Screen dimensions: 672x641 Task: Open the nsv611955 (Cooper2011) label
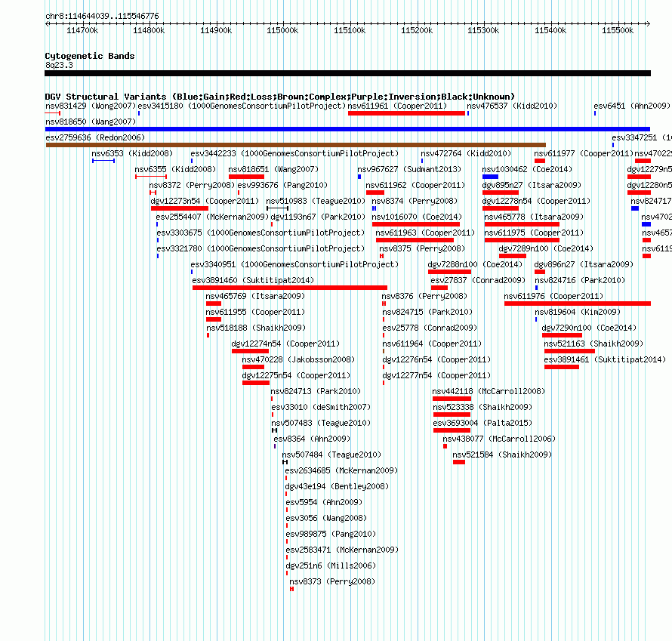(x=255, y=312)
